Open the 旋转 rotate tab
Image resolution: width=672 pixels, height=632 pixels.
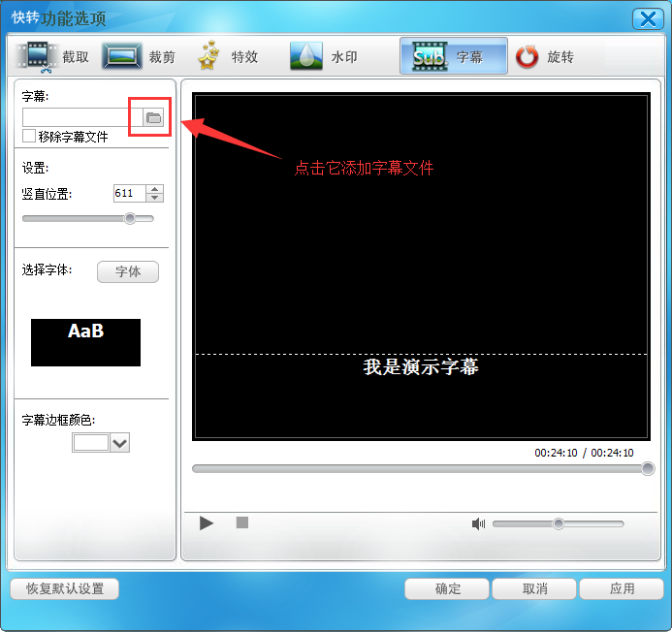pos(545,56)
